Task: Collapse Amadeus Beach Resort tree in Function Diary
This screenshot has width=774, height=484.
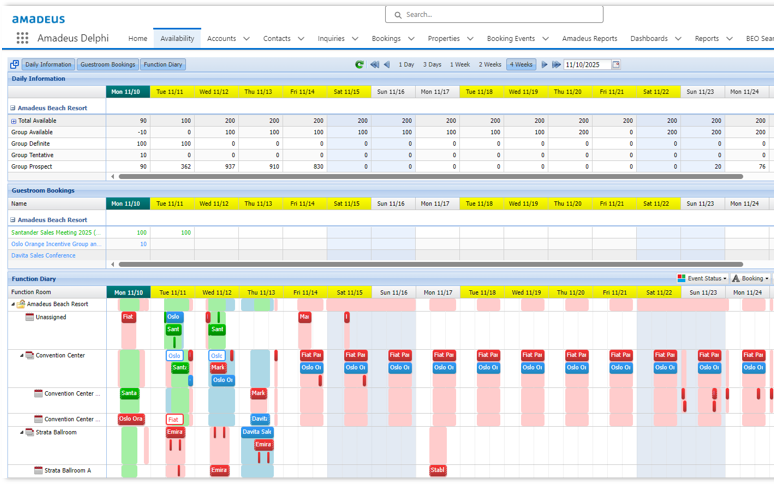Action: click(x=13, y=304)
